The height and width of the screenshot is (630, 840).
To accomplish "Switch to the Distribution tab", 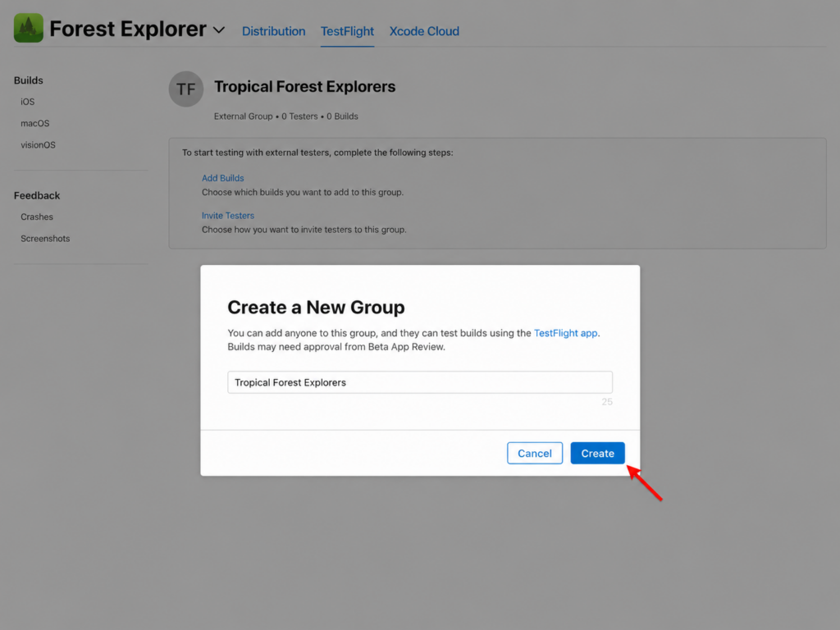I will (x=274, y=31).
